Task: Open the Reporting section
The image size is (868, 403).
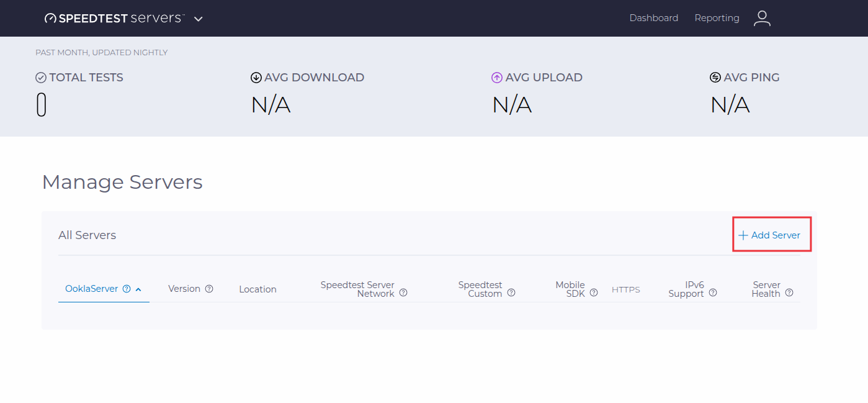Action: coord(717,18)
